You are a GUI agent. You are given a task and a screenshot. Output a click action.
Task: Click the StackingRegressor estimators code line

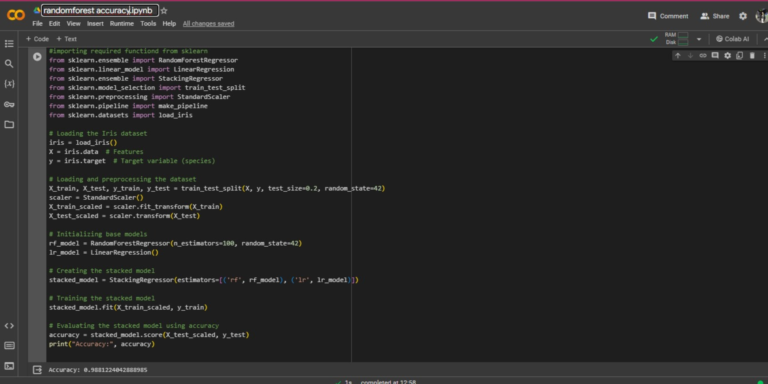[204, 280]
